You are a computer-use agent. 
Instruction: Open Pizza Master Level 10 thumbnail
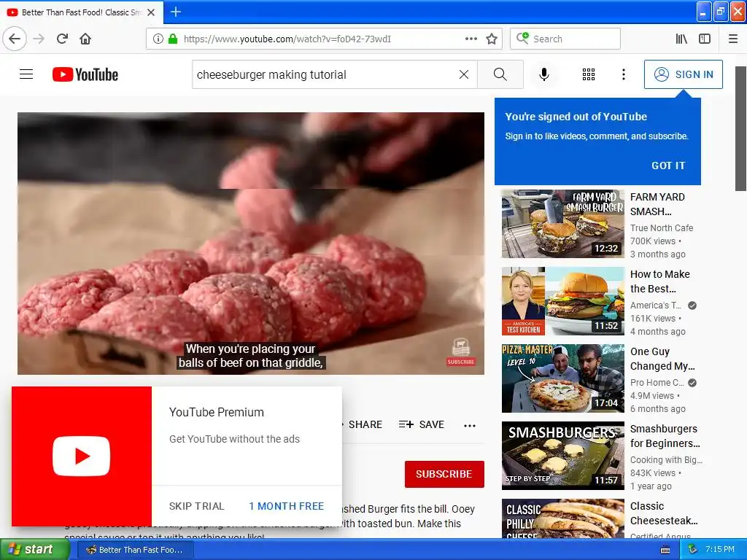pyautogui.click(x=562, y=378)
